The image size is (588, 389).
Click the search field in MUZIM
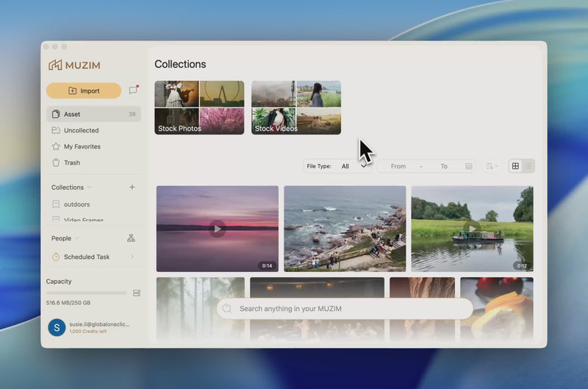[x=345, y=309]
